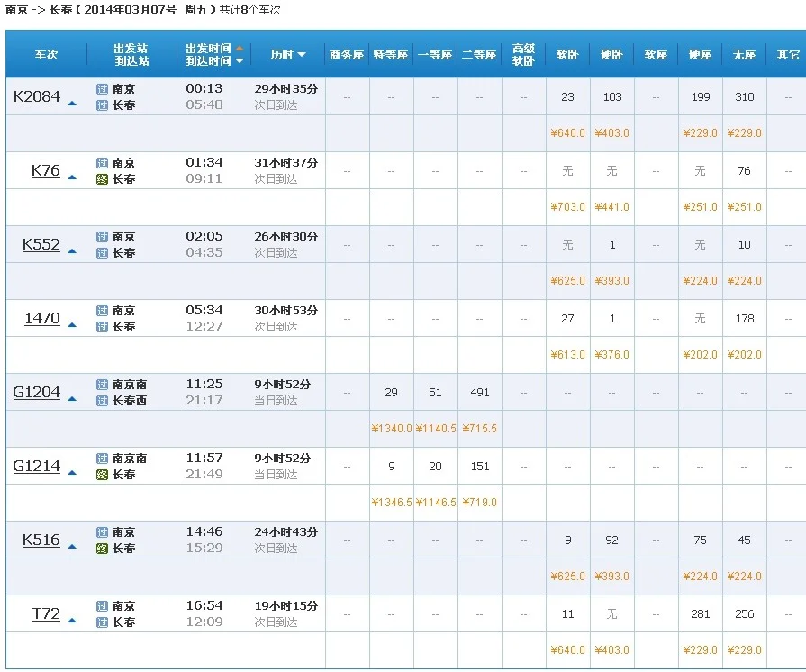Open the G1204 train number link
Screen dimensions: 806x672
pos(35,392)
